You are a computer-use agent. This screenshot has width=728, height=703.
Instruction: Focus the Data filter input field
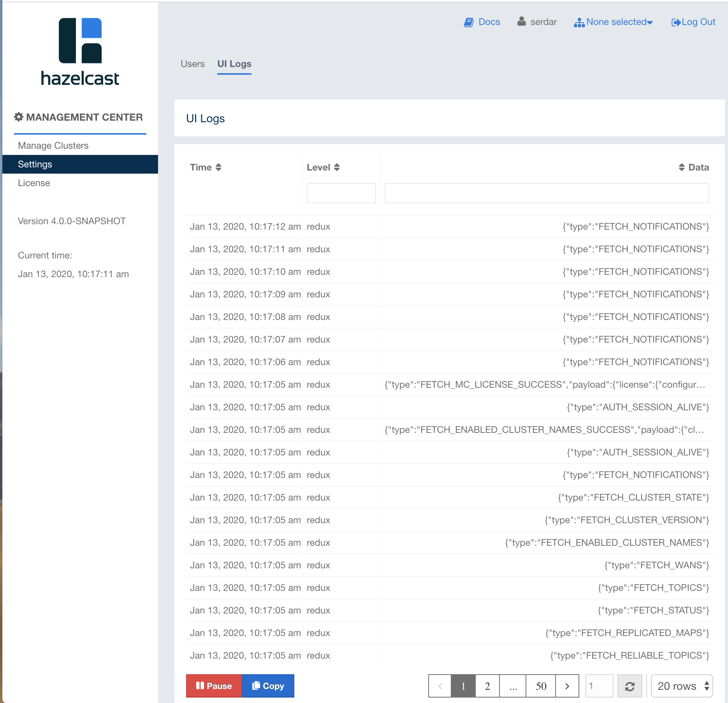pos(547,193)
